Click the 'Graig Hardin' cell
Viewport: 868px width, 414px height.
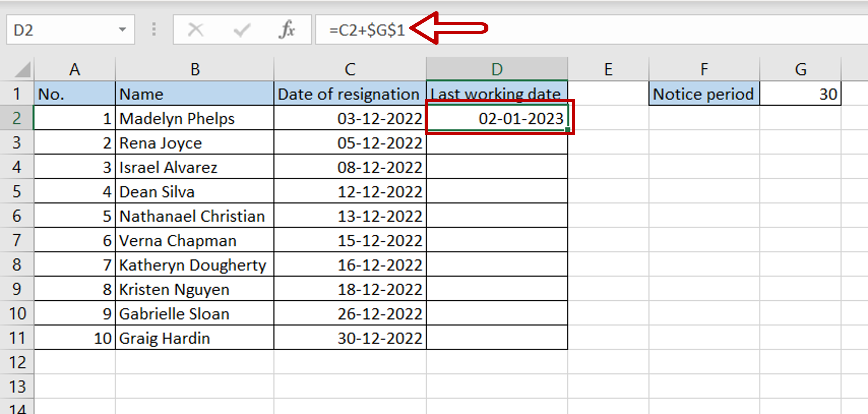click(x=195, y=338)
